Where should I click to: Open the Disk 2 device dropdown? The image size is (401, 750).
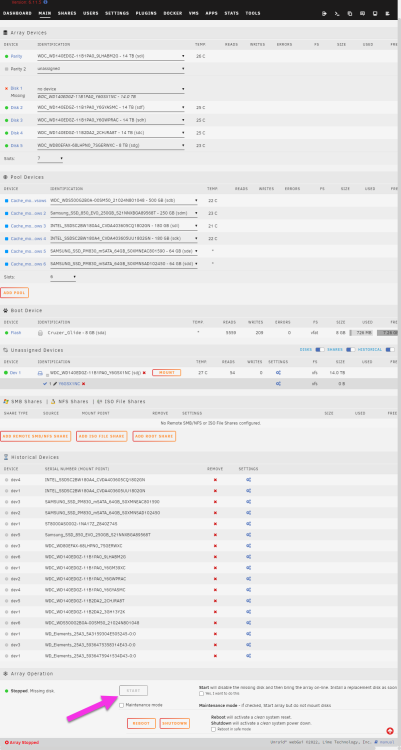pos(111,108)
